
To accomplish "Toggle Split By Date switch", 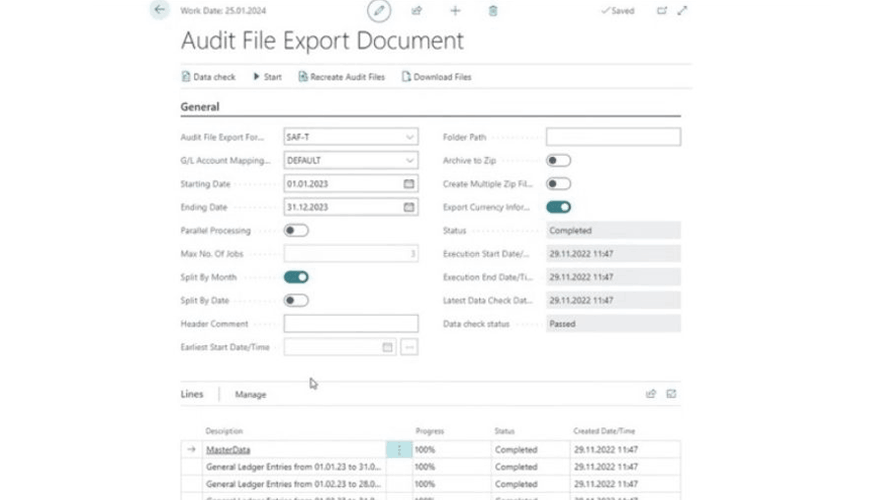I will point(296,300).
